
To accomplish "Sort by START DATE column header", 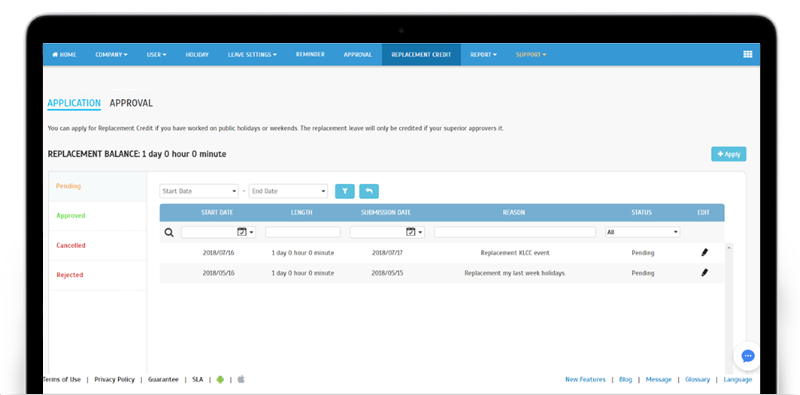I will 217,213.
